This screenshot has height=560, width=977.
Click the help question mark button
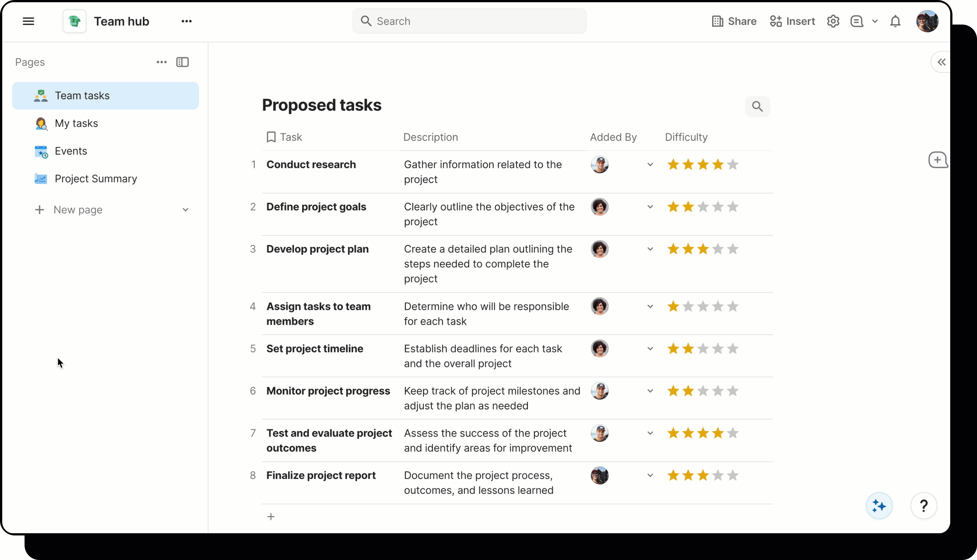tap(923, 505)
